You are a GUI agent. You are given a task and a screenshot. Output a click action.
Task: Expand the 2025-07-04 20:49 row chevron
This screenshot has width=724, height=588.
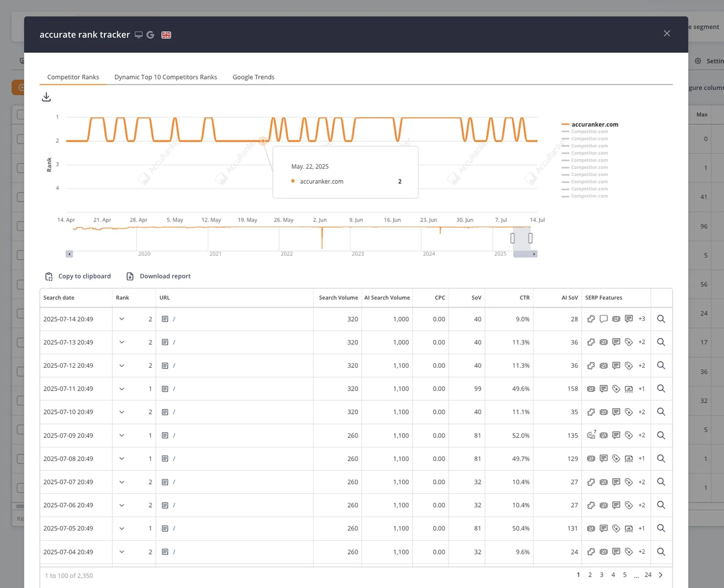pos(122,552)
